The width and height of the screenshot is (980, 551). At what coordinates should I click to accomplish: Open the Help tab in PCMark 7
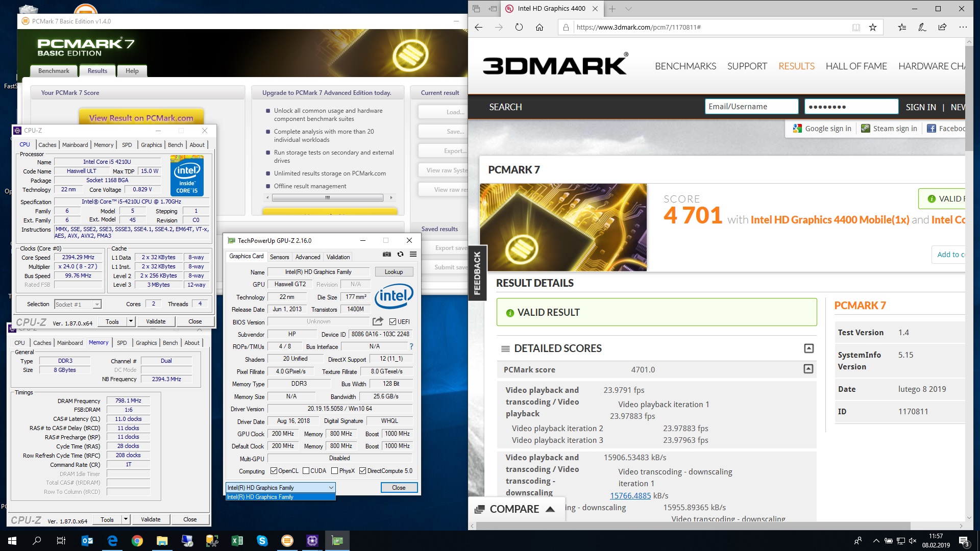coord(132,71)
